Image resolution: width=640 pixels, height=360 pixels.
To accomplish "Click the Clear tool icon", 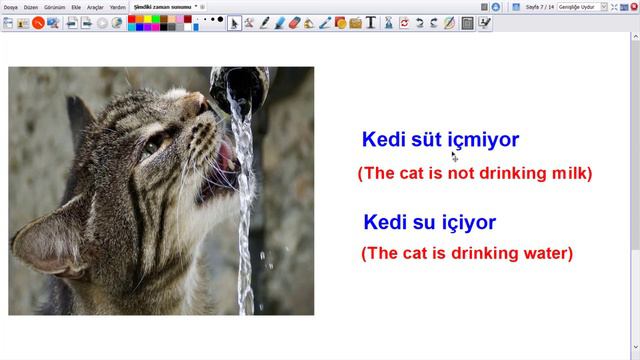I will [389, 23].
